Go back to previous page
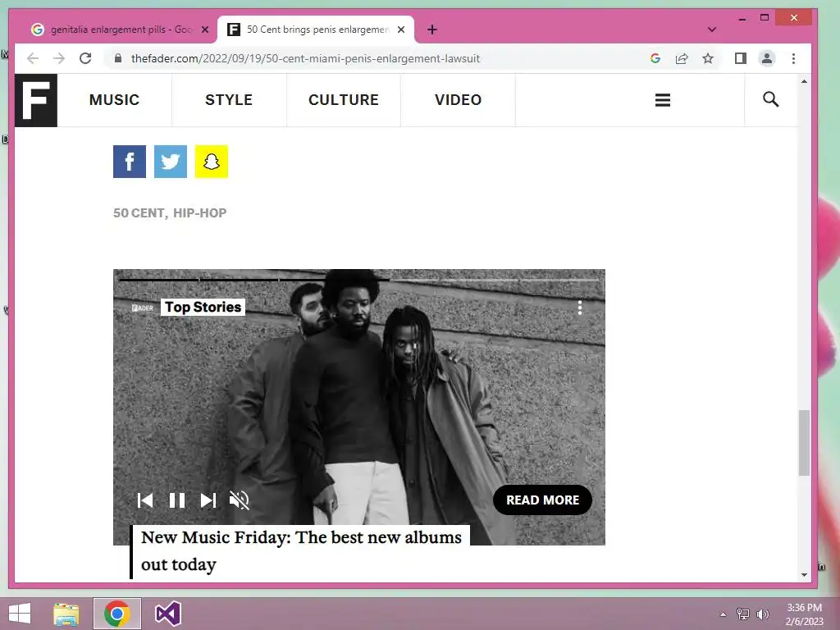840x630 pixels. click(x=33, y=58)
